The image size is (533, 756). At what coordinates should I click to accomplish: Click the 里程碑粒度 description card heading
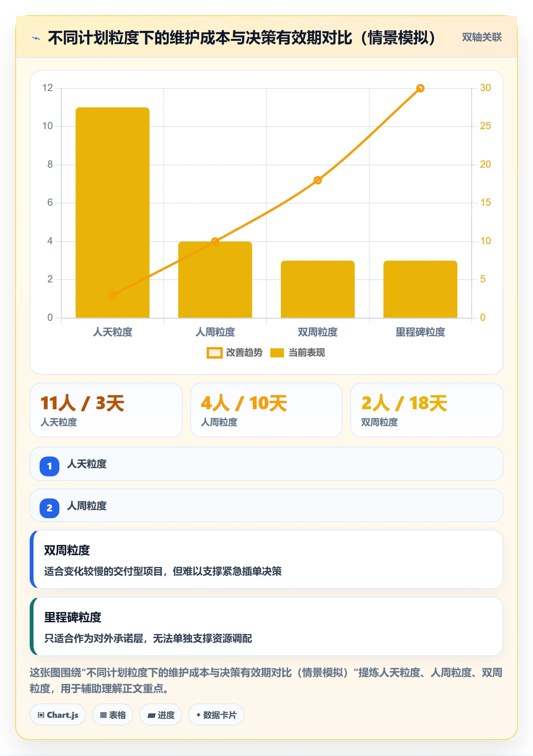73,617
